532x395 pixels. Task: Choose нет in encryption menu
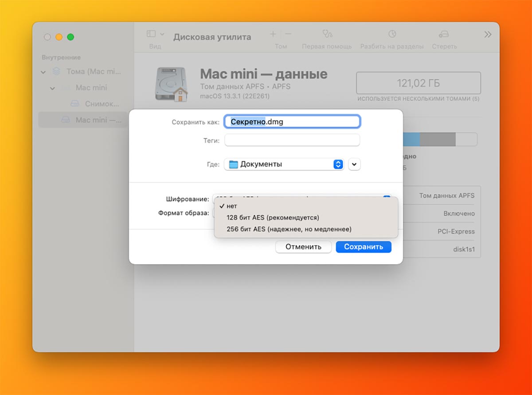pos(306,206)
